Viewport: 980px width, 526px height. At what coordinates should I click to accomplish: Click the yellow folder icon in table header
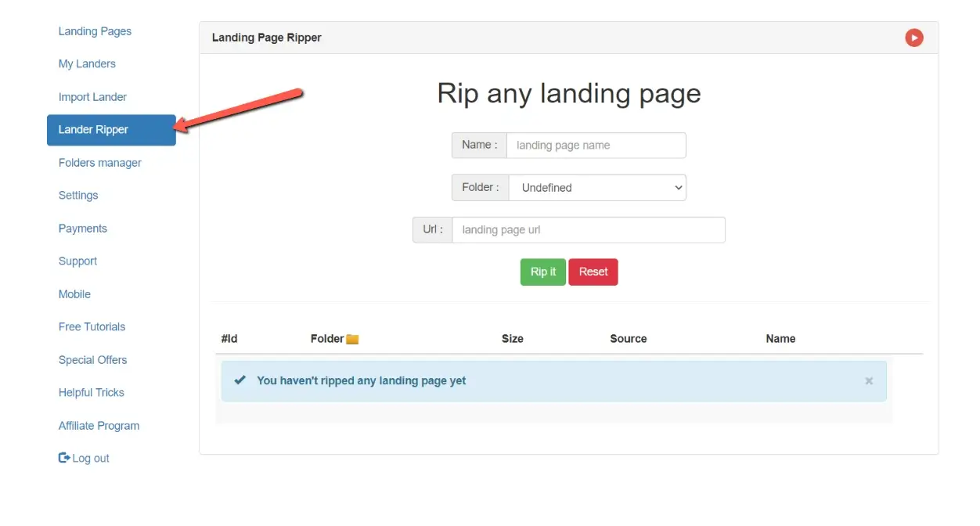[352, 339]
